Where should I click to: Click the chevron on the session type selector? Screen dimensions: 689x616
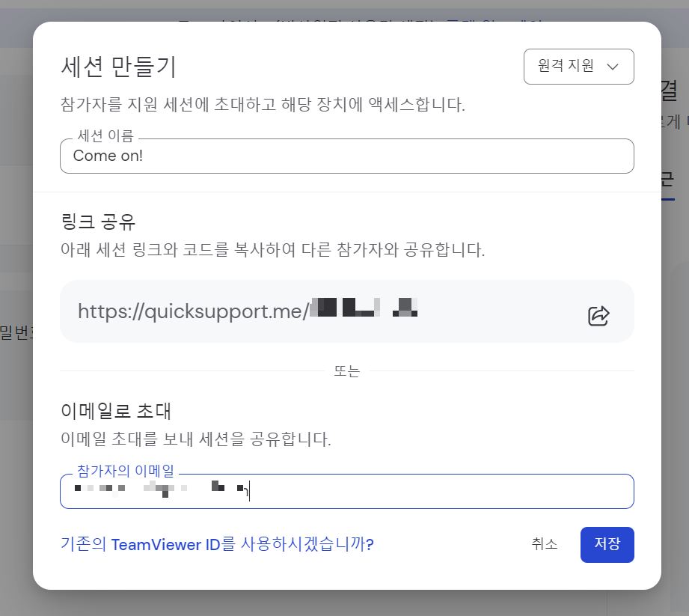pyautogui.click(x=612, y=67)
